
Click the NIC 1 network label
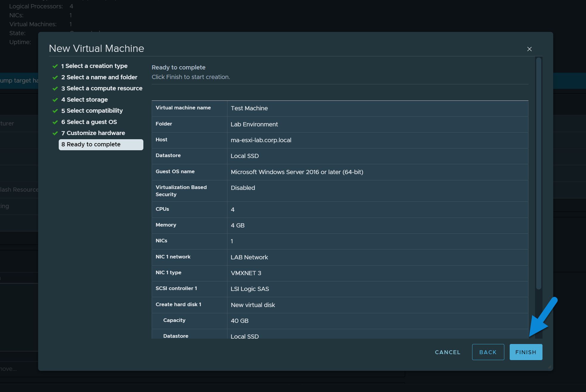click(173, 257)
